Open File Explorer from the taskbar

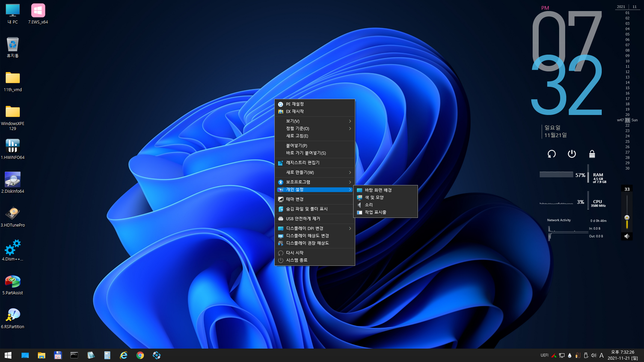(x=42, y=355)
